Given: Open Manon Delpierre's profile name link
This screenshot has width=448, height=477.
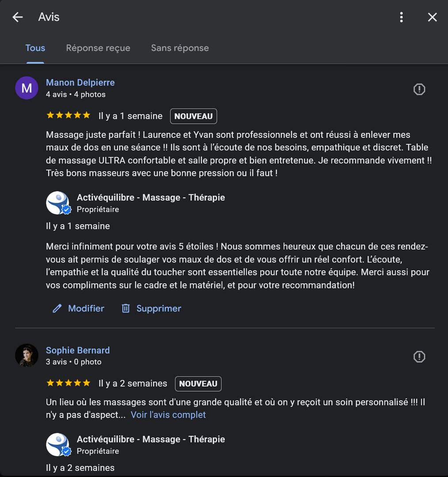Looking at the screenshot, I should 80,83.
